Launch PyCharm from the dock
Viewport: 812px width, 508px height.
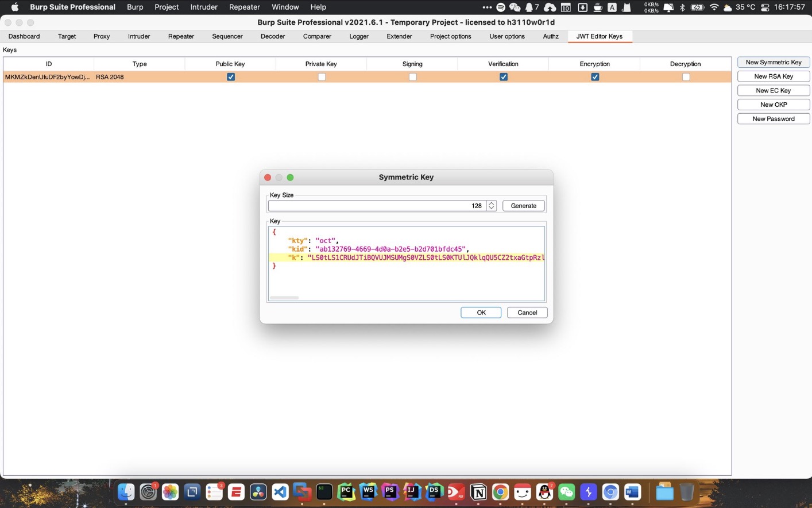(346, 492)
